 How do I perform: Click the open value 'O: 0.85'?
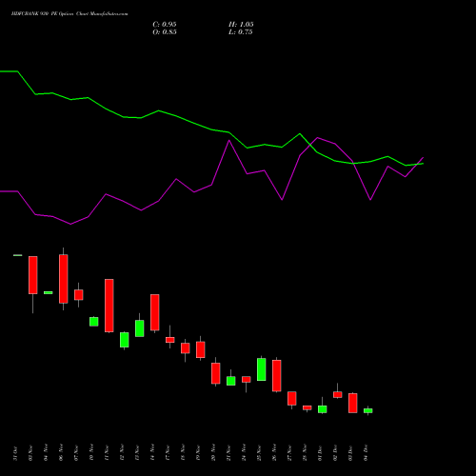point(165,32)
